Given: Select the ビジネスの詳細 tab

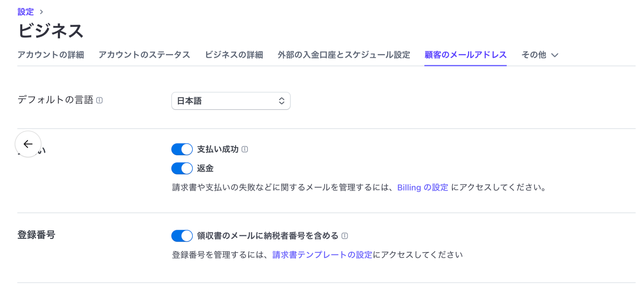Looking at the screenshot, I should coord(234,55).
